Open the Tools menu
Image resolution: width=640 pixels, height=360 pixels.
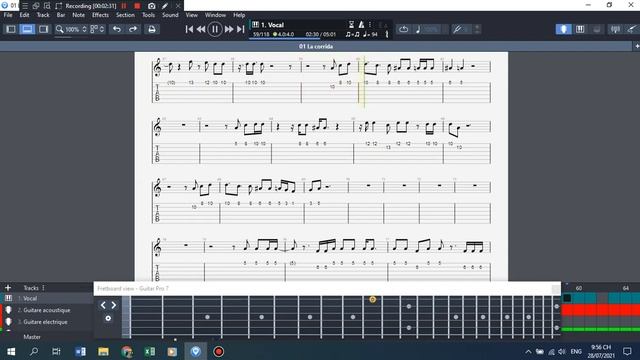click(148, 15)
